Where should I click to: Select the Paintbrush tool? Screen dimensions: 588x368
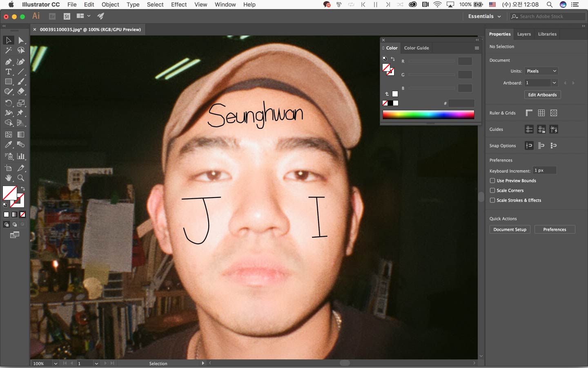(x=21, y=82)
